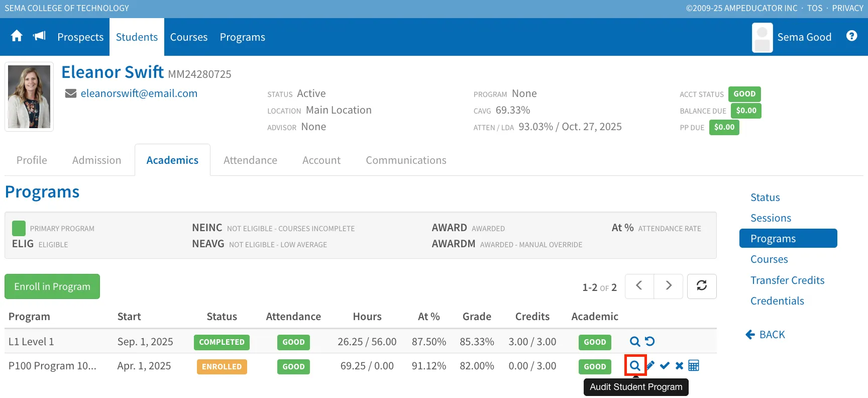This screenshot has height=398, width=868.
Task: Go to next page of programs
Action: pyautogui.click(x=669, y=286)
